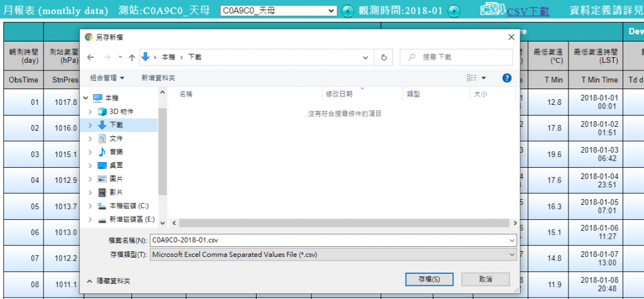Click 本機 in the address path
This screenshot has height=299, width=644.
point(169,57)
